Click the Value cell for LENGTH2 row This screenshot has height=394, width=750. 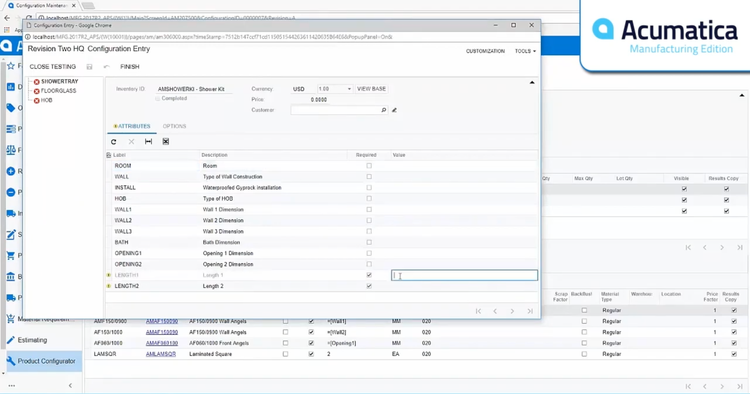(464, 286)
